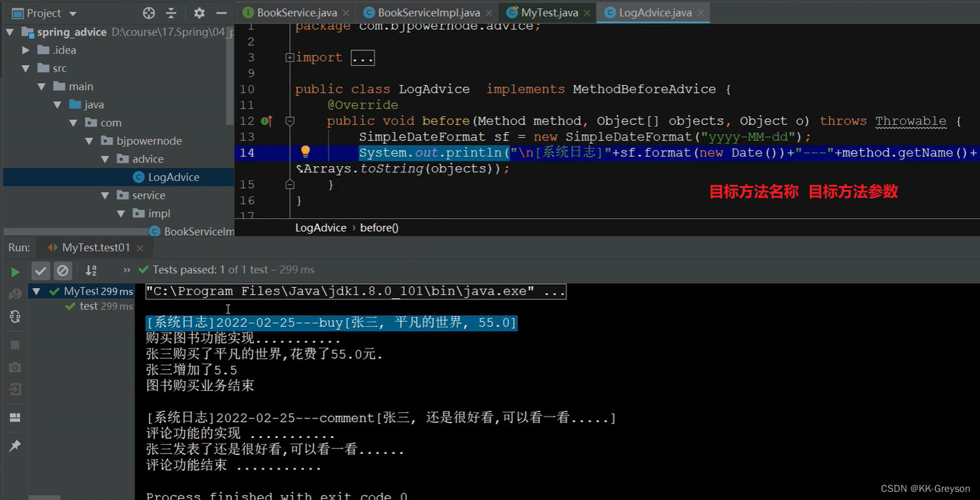Collapse the advice package arrow
The image size is (980, 500).
[105, 159]
